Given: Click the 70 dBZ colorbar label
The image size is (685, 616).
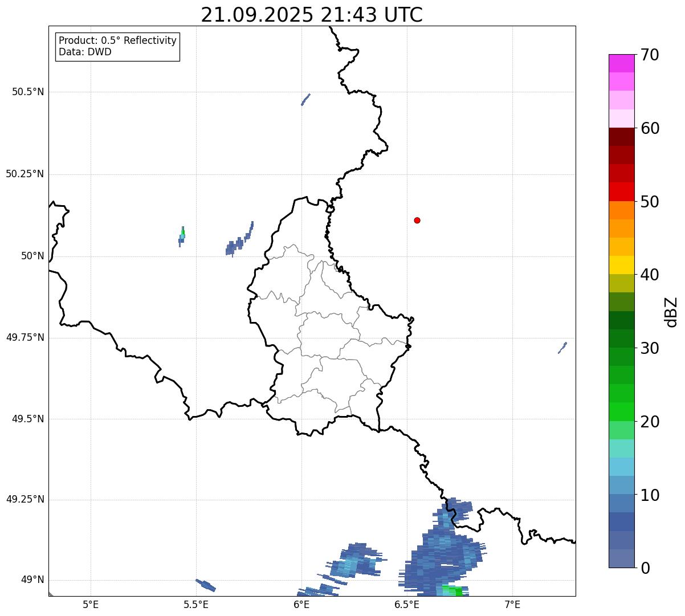Looking at the screenshot, I should click(x=650, y=55).
